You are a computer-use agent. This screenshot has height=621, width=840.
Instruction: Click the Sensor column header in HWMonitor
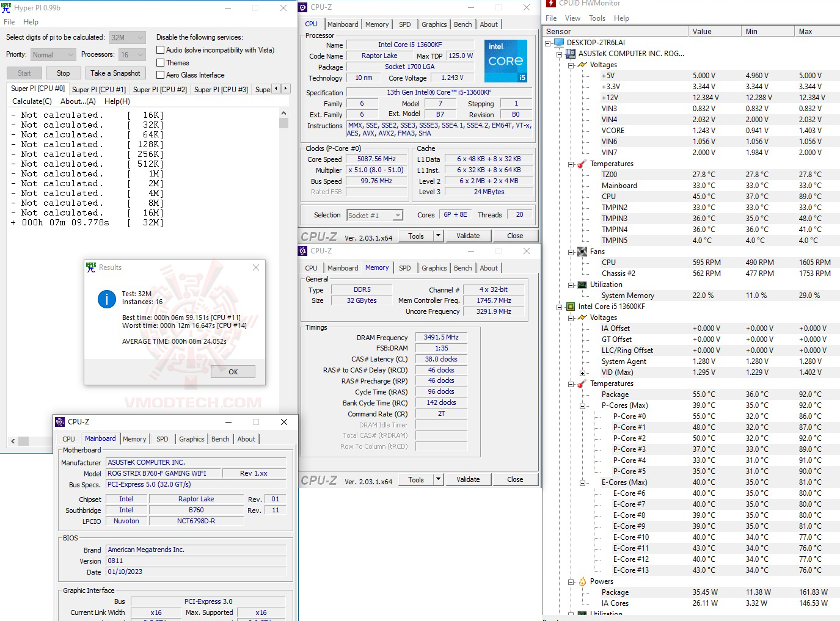click(x=615, y=31)
